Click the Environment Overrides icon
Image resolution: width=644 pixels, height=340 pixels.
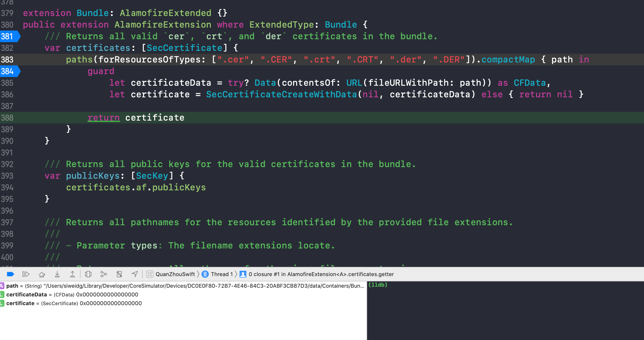pos(119,274)
